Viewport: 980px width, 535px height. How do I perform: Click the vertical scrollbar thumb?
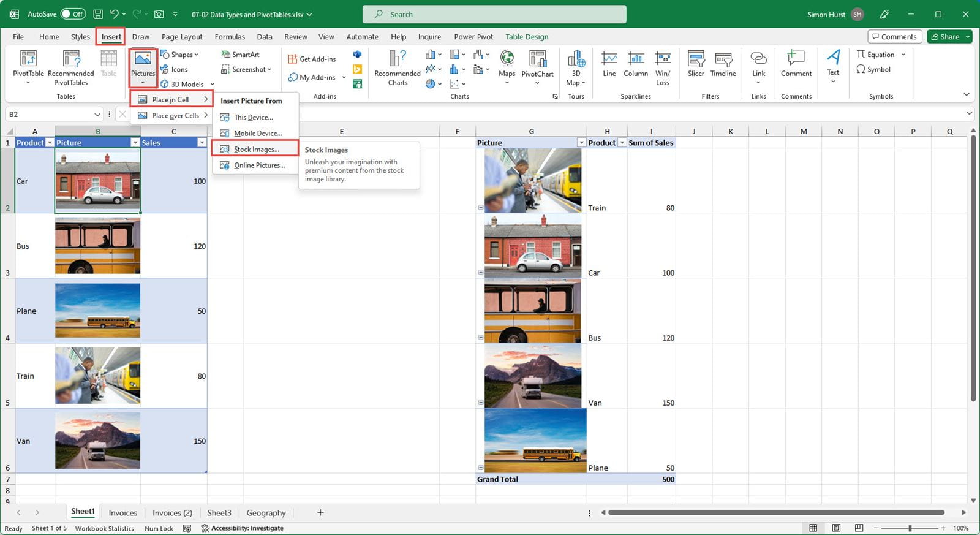pos(973,268)
